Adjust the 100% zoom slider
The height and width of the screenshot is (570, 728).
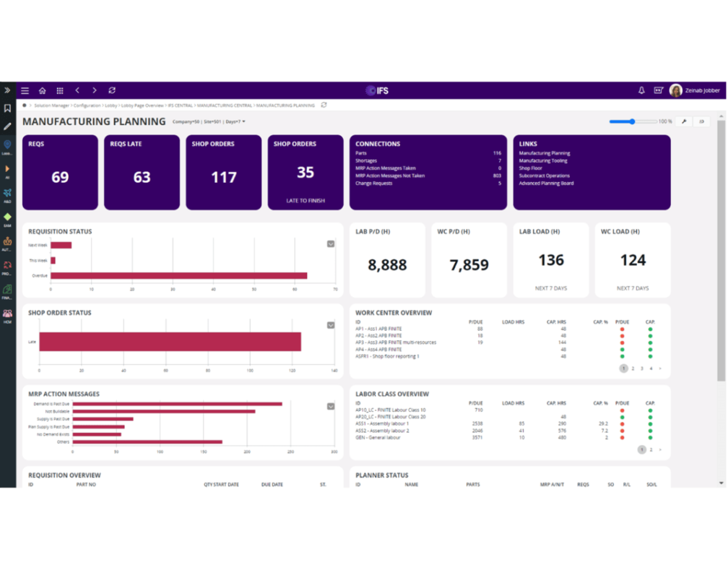pos(632,121)
